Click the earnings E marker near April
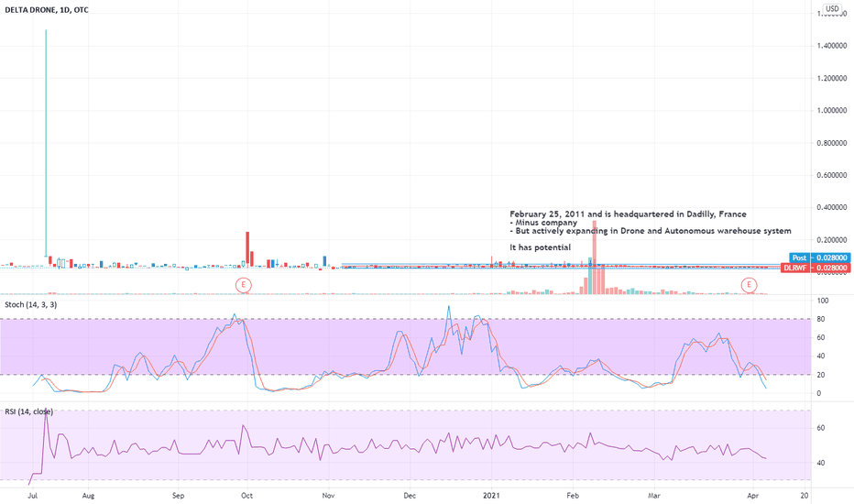Viewport: 854px width, 504px height. pyautogui.click(x=749, y=284)
